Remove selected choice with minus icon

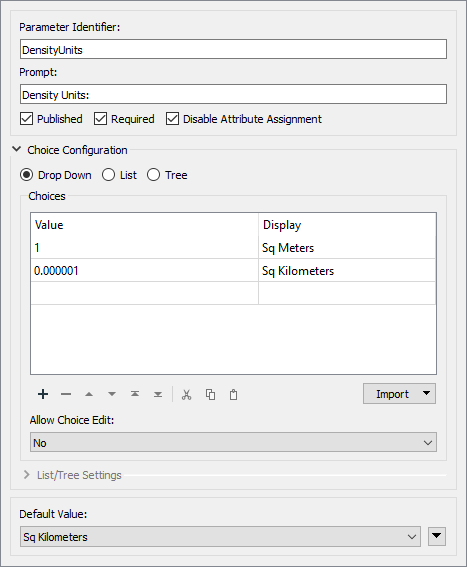66,394
